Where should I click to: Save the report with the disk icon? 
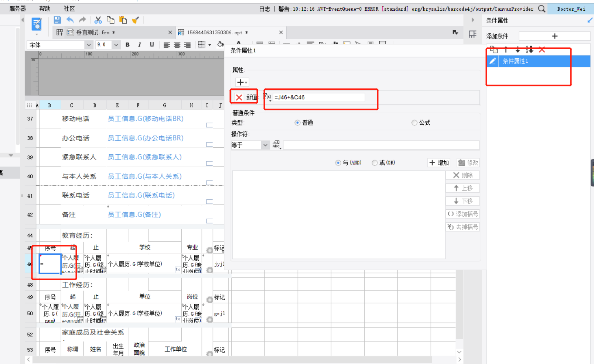[x=57, y=20]
